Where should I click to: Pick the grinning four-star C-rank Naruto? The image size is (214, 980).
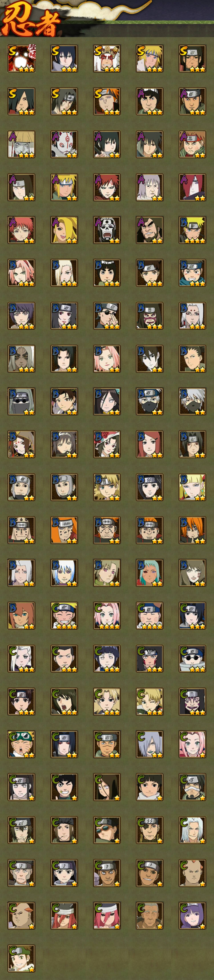click(x=64, y=616)
